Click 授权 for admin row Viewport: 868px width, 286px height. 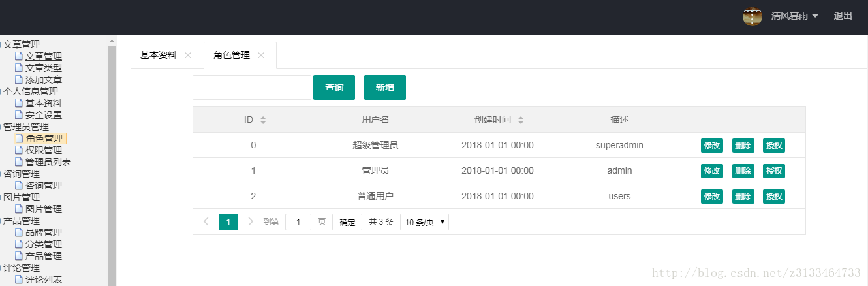click(774, 171)
